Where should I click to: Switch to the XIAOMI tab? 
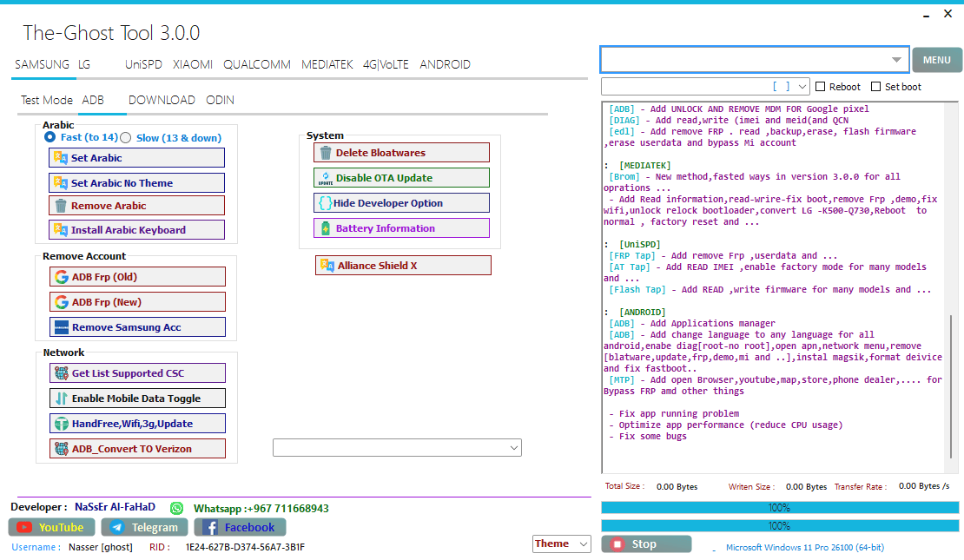pos(192,64)
